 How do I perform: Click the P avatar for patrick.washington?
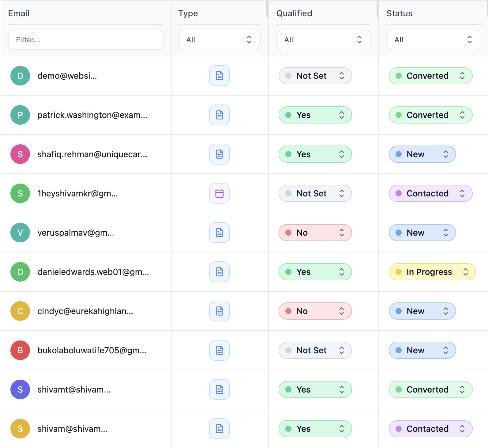coord(20,115)
